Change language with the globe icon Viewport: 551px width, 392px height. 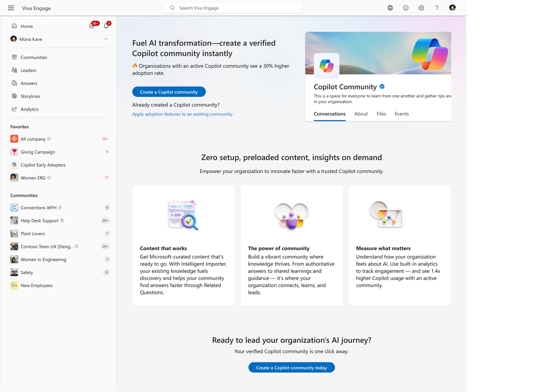click(x=390, y=7)
